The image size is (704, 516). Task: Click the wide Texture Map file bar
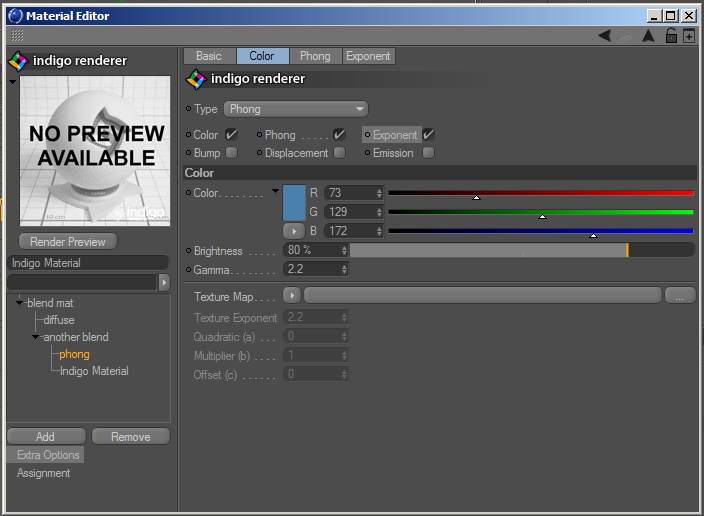(x=483, y=295)
